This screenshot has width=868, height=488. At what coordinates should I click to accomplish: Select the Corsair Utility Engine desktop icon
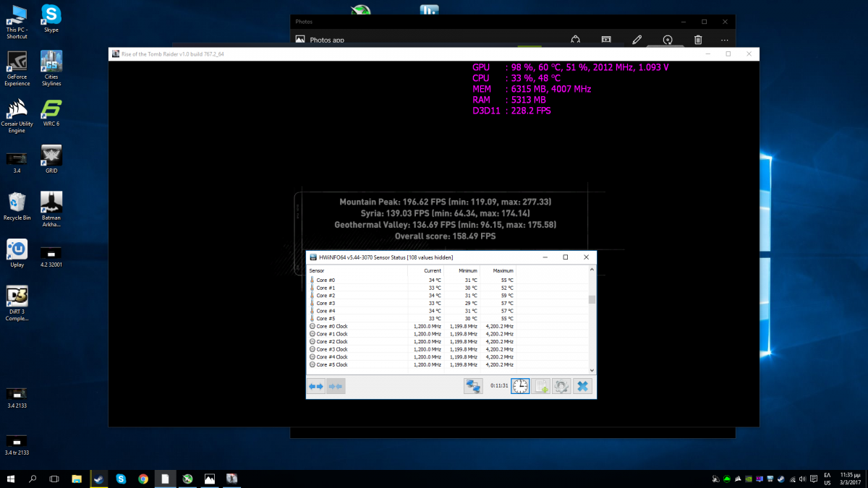[17, 116]
